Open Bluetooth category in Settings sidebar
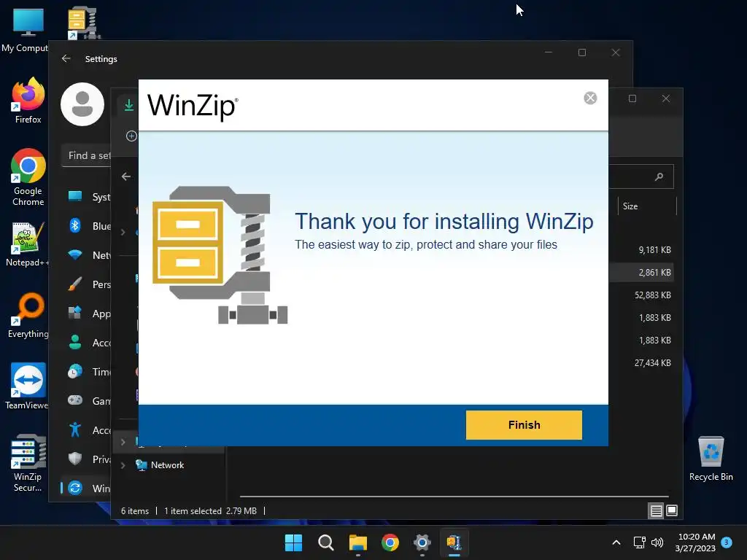The width and height of the screenshot is (747, 560). coord(88,226)
